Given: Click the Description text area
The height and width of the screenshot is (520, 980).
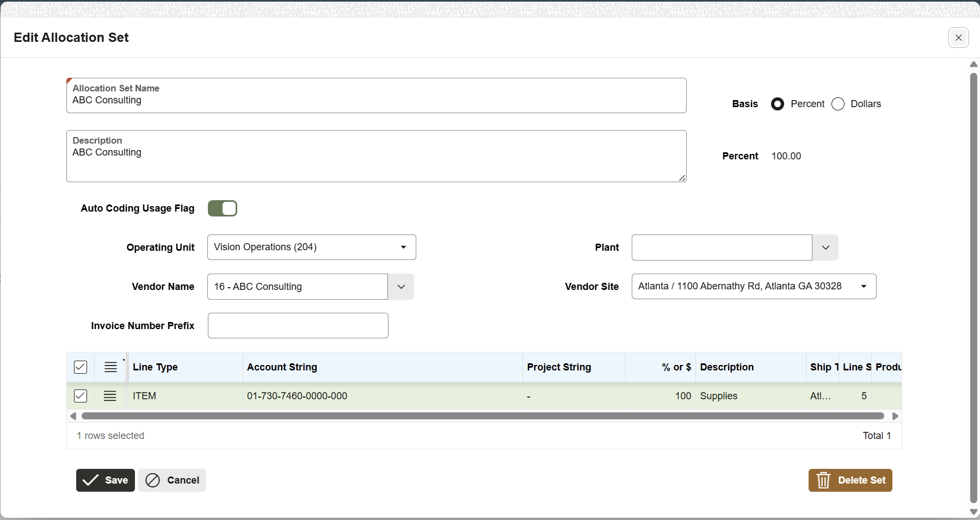Looking at the screenshot, I should (x=377, y=156).
